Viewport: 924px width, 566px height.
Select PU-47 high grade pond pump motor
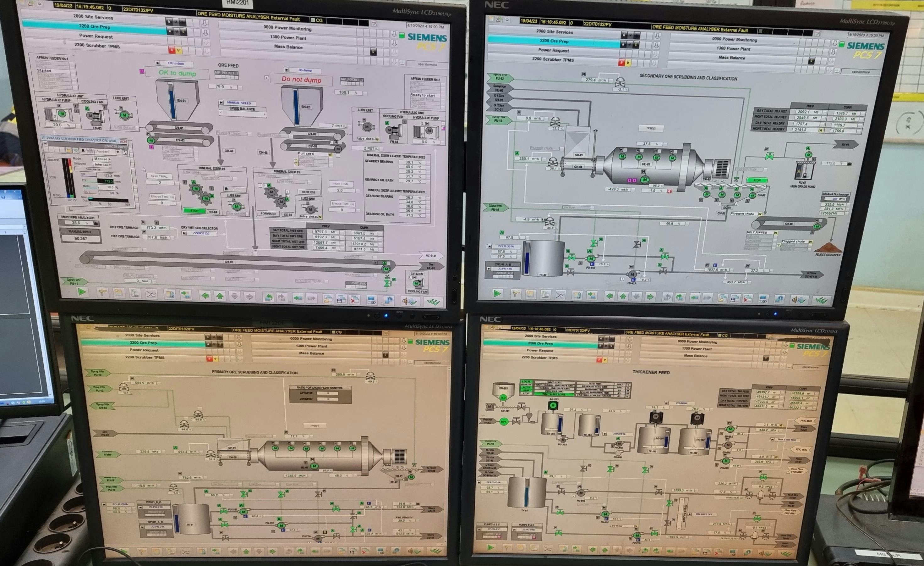(x=808, y=155)
